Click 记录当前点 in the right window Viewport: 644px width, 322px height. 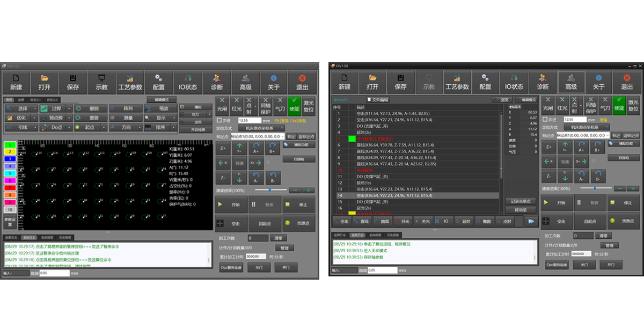point(521,201)
